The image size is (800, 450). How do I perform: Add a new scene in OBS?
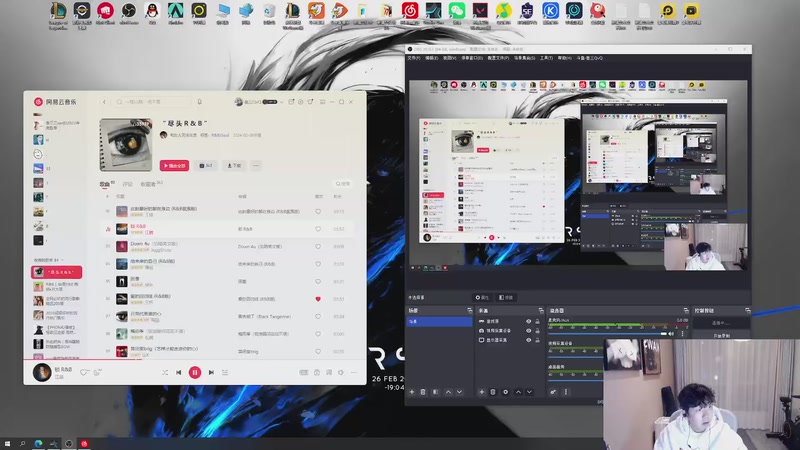click(x=412, y=392)
